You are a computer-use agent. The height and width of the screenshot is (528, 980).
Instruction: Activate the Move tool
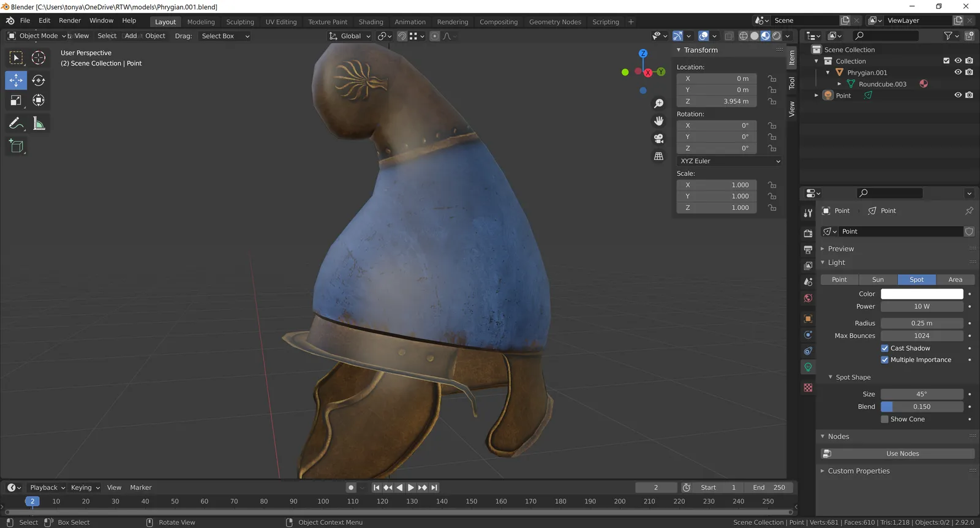[16, 80]
